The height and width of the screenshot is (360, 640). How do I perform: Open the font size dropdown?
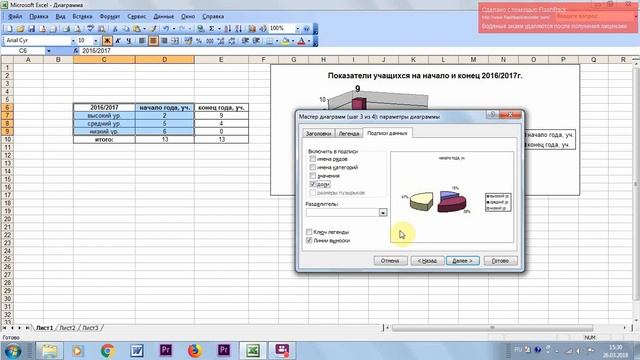(96, 41)
